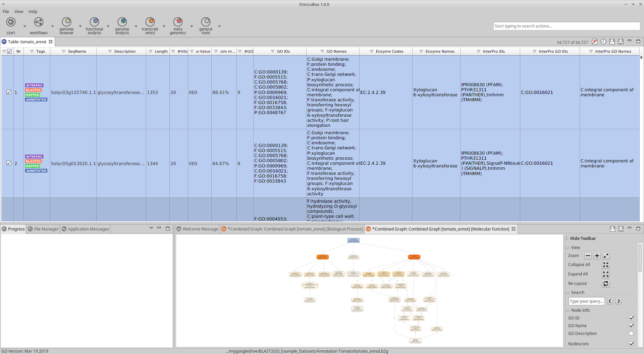This screenshot has height=354, width=644.
Task: Open the functional analysis tool
Action: pos(94,22)
